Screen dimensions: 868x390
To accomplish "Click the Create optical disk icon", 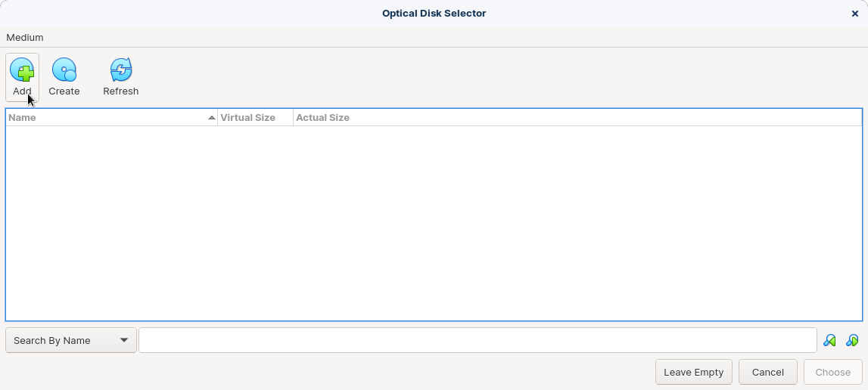I will coord(64,70).
